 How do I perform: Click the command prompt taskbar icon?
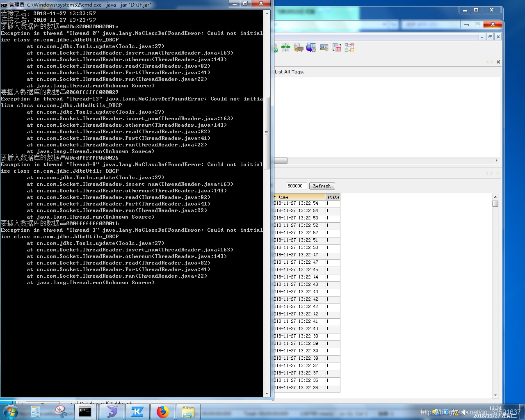pos(86,412)
